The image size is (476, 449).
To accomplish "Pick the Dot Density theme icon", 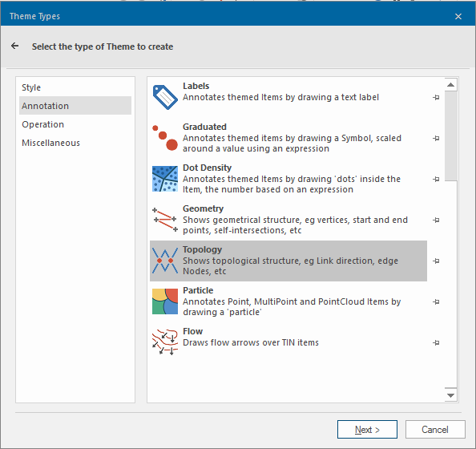I will pyautogui.click(x=165, y=179).
